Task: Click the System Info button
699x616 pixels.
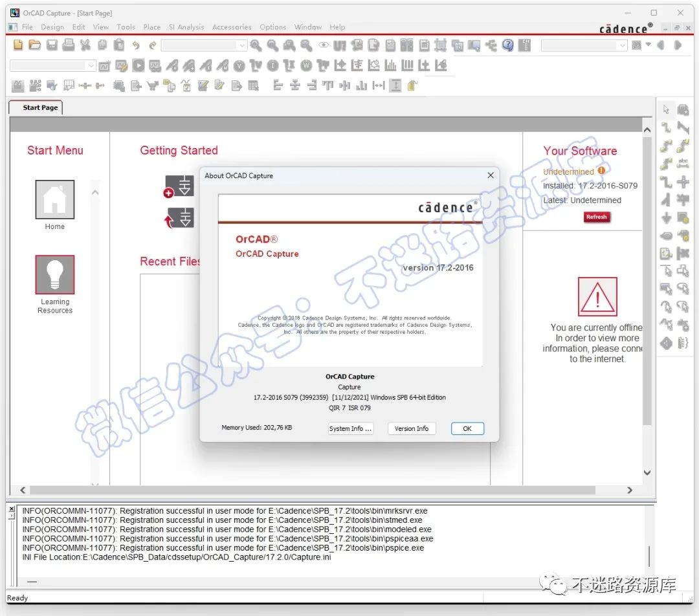Action: (x=350, y=428)
